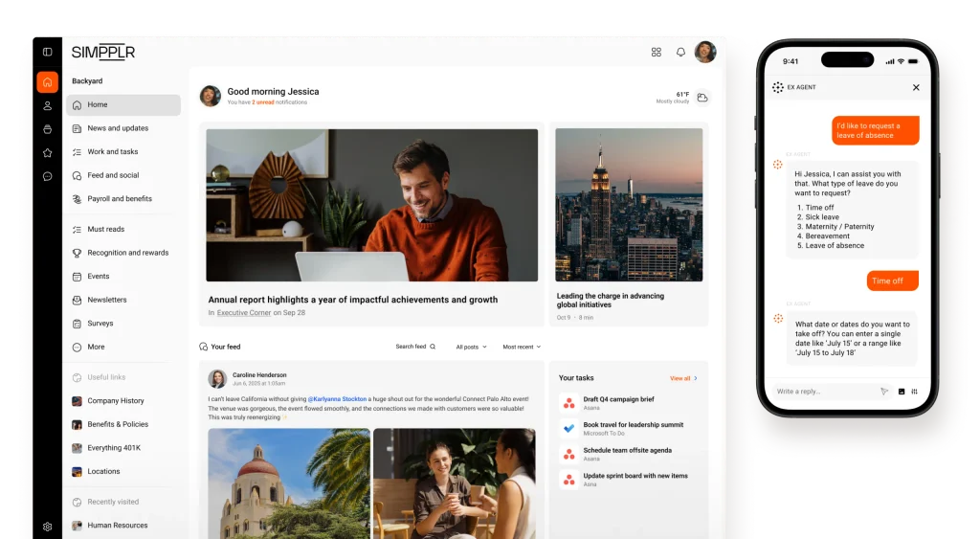Open the notifications bell
This screenshot has height=539, width=980.
click(x=680, y=53)
